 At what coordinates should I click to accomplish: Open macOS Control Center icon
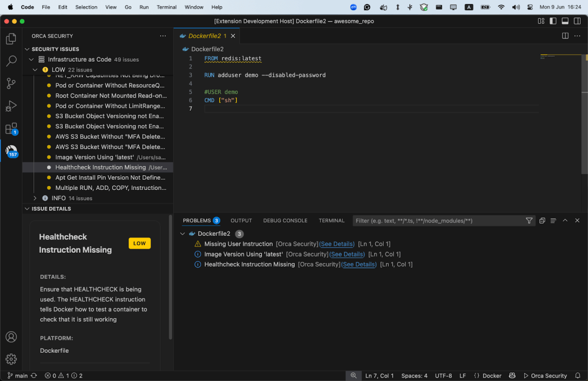(x=530, y=7)
